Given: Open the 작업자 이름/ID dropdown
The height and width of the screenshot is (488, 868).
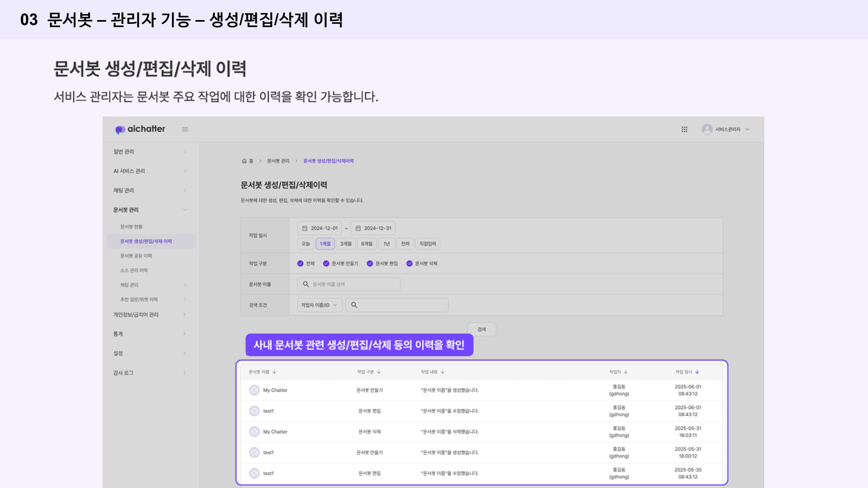Looking at the screenshot, I should 320,305.
